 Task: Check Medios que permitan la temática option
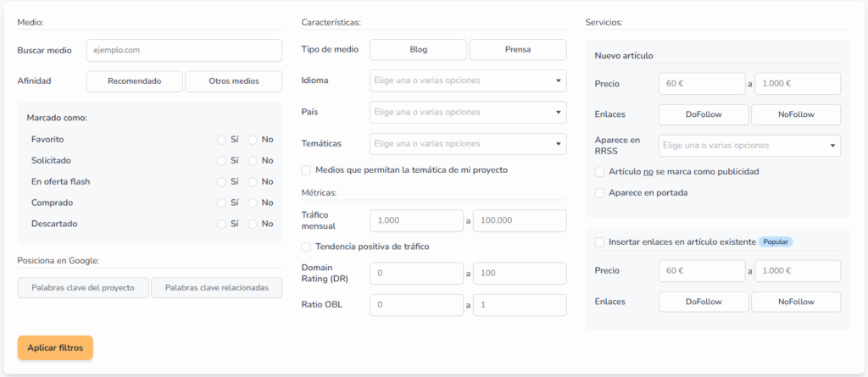point(306,170)
